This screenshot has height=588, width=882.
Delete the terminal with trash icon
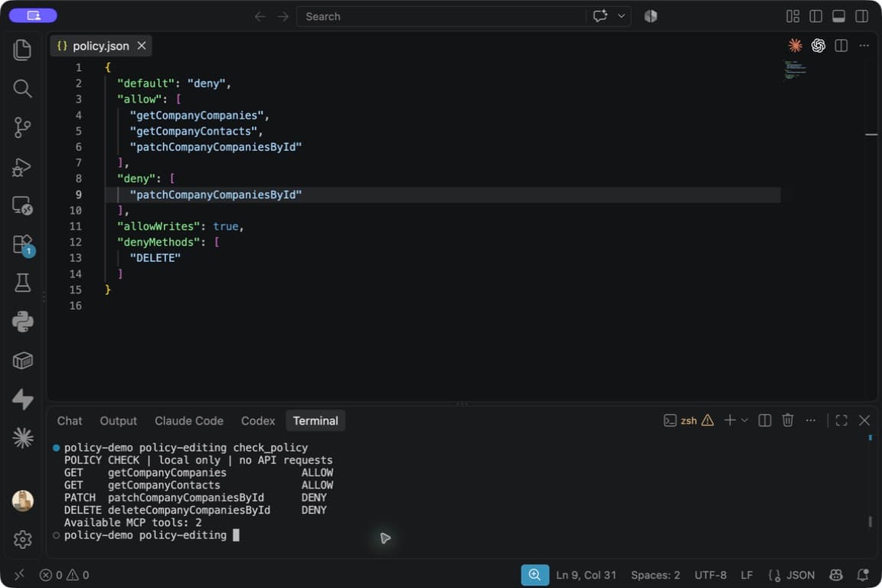pyautogui.click(x=788, y=420)
